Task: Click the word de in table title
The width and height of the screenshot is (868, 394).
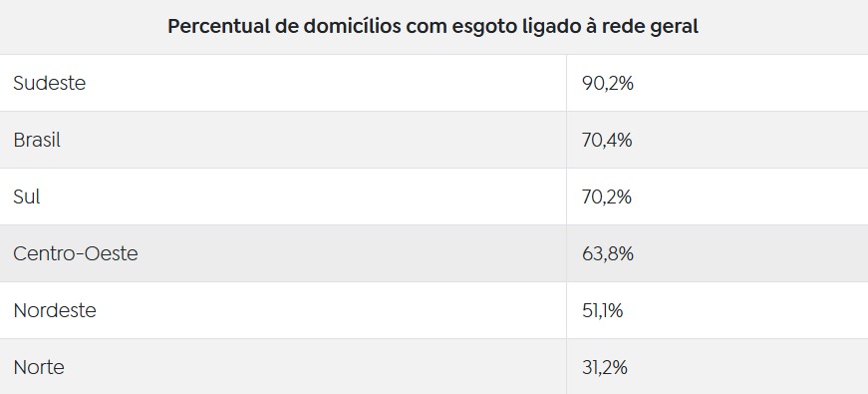Action: pos(286,27)
